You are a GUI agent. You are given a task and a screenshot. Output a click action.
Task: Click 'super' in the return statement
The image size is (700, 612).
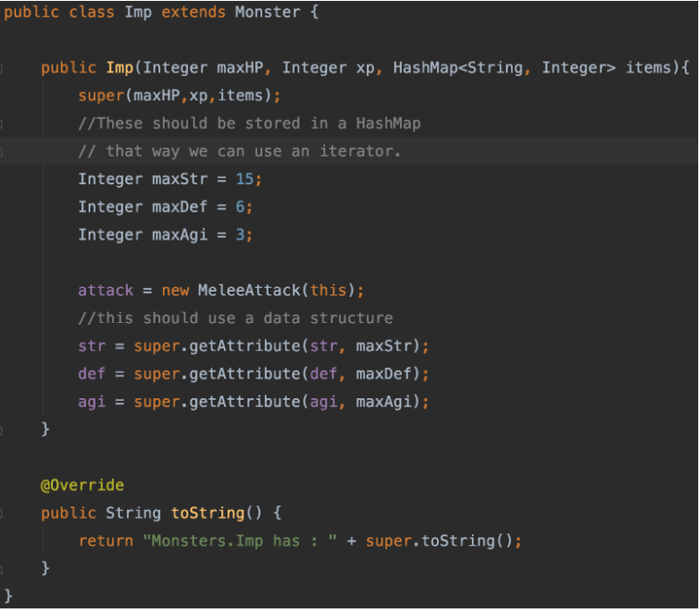[x=388, y=542]
